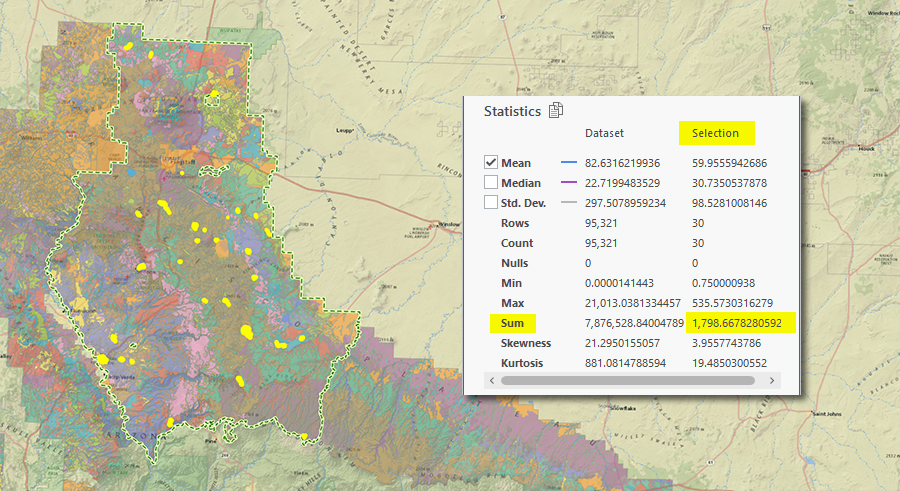Select Selection min value 0.750000938
Screen dimensions: 900x491
coord(723,283)
